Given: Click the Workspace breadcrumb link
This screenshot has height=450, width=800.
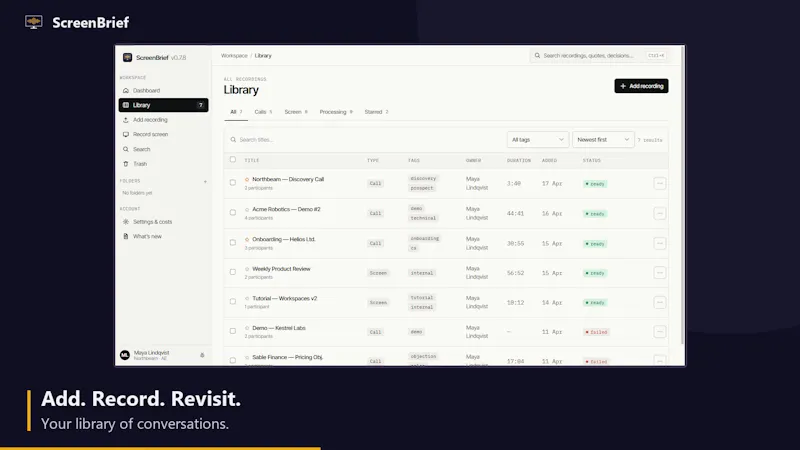Looking at the screenshot, I should click(234, 56).
